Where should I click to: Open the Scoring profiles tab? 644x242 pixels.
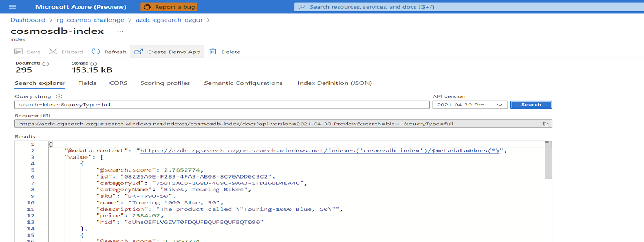pyautogui.click(x=165, y=83)
